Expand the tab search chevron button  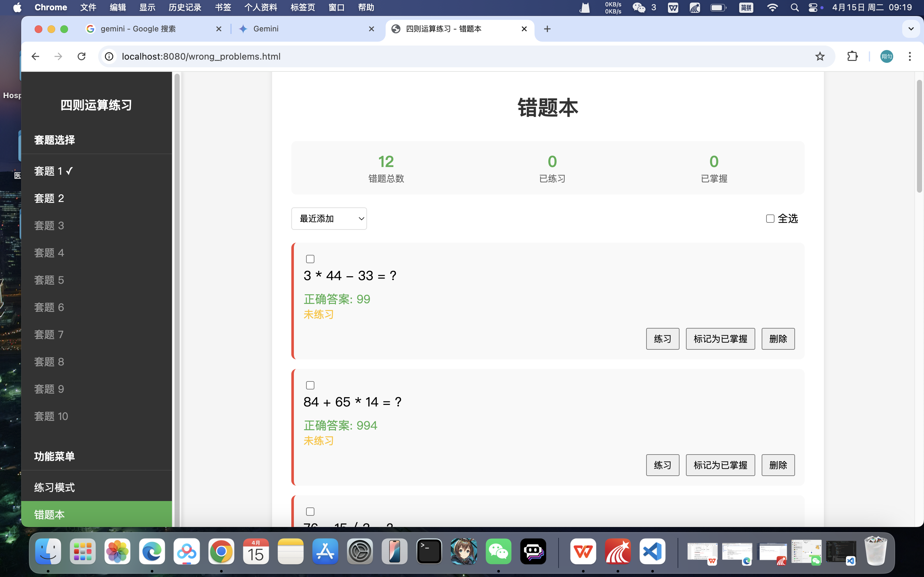pyautogui.click(x=911, y=29)
